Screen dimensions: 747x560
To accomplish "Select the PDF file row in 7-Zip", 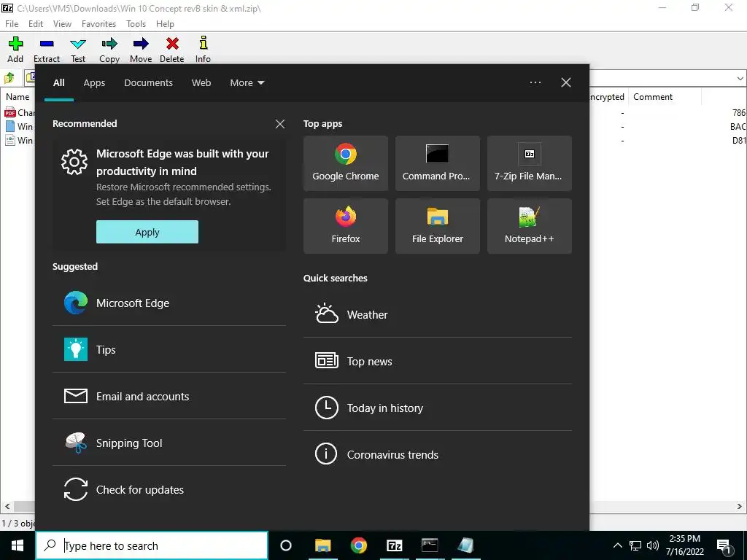I will 19,113.
